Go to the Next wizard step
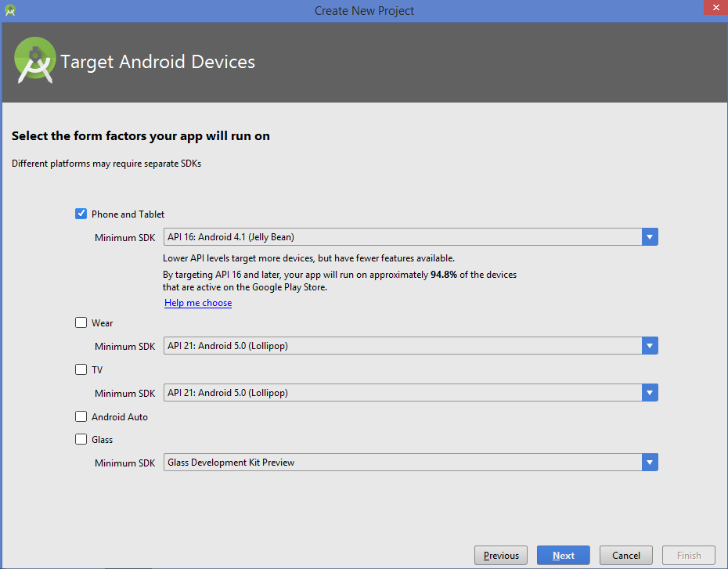This screenshot has height=569, width=728. 564,556
